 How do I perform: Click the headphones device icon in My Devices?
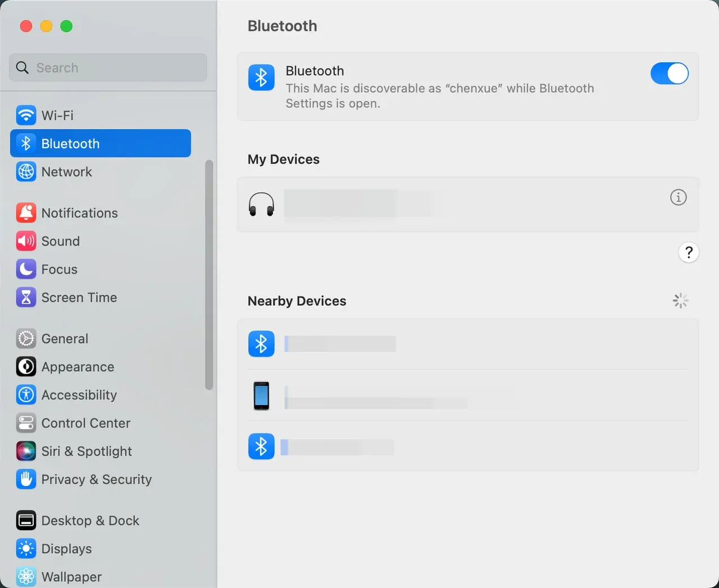tap(261, 204)
